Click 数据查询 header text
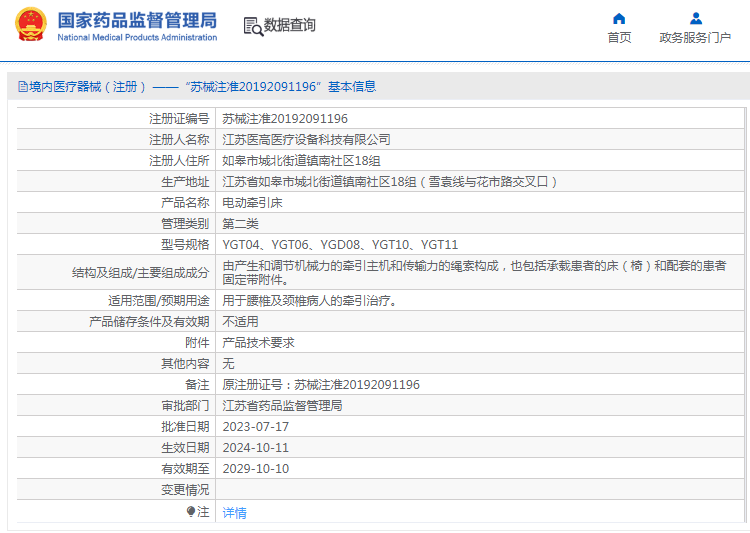750x533 pixels. click(289, 25)
